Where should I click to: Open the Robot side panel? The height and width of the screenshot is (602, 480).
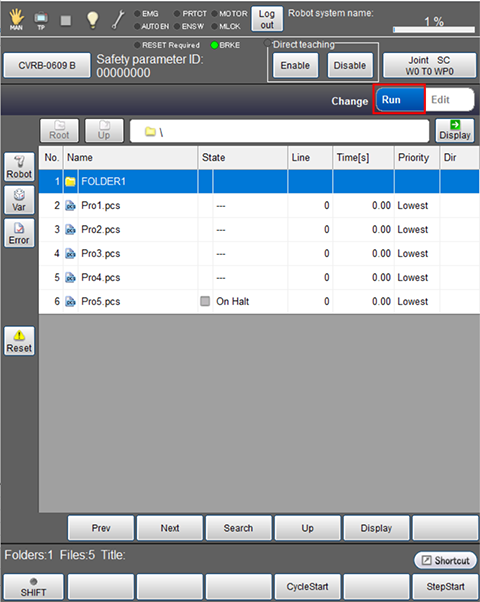(x=19, y=167)
